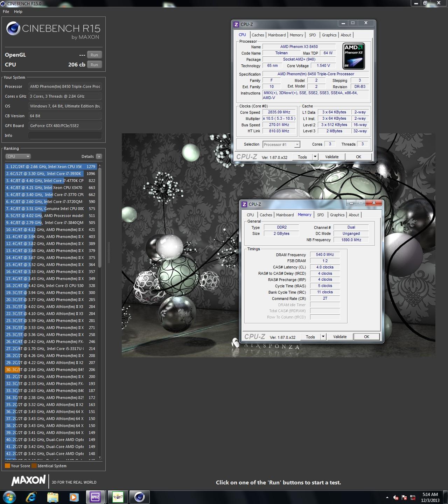This screenshot has height=504, width=448.
Task: Switch to Caches tab in upper CPU-Z window
Action: click(258, 35)
